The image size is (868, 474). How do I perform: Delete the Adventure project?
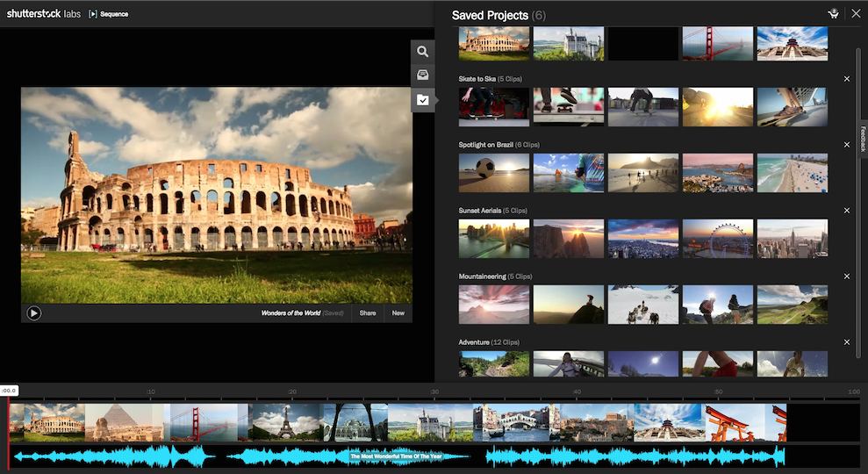coord(847,342)
